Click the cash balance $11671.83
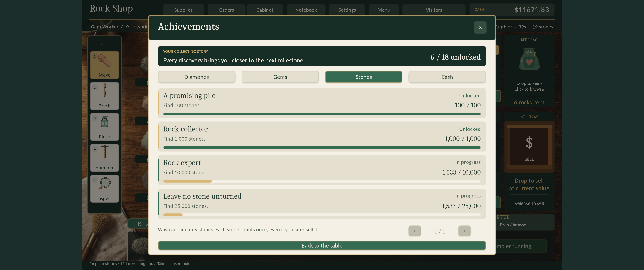This screenshot has height=270, width=644. pos(531,10)
